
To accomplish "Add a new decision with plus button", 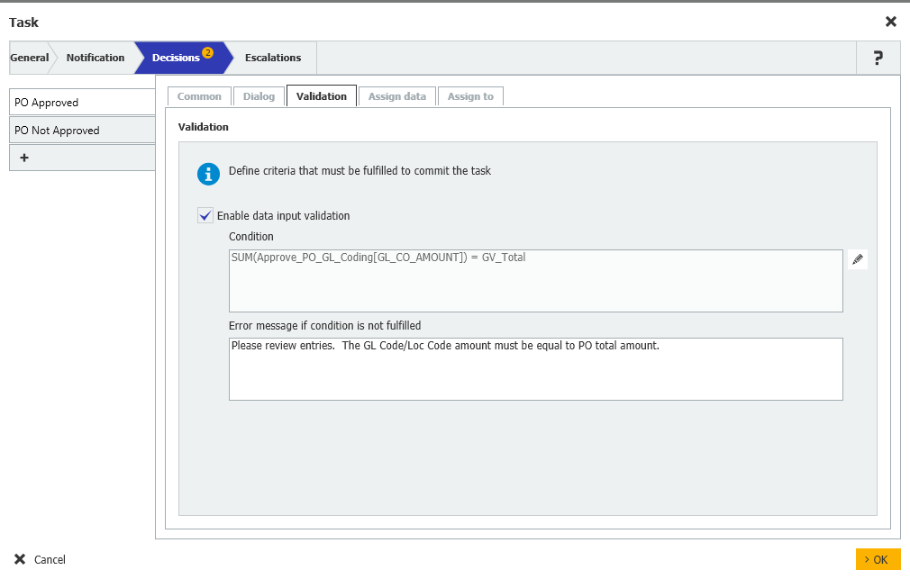I will (x=24, y=158).
